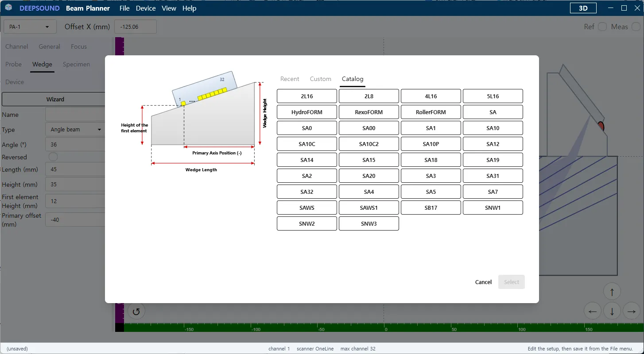
Task: Choose the 4L16 wedge series
Action: pos(431,96)
